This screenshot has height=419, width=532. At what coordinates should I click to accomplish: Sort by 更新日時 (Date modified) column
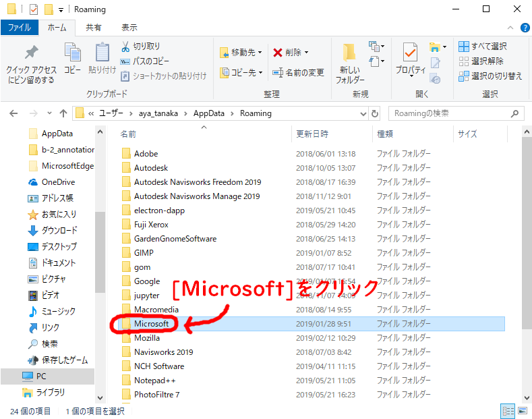[312, 134]
